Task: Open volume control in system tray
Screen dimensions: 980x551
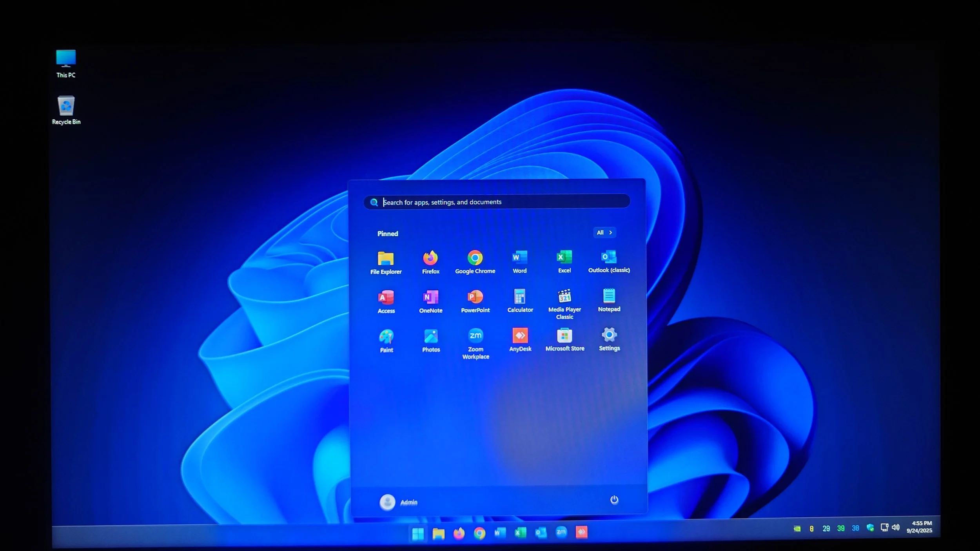Action: [896, 527]
